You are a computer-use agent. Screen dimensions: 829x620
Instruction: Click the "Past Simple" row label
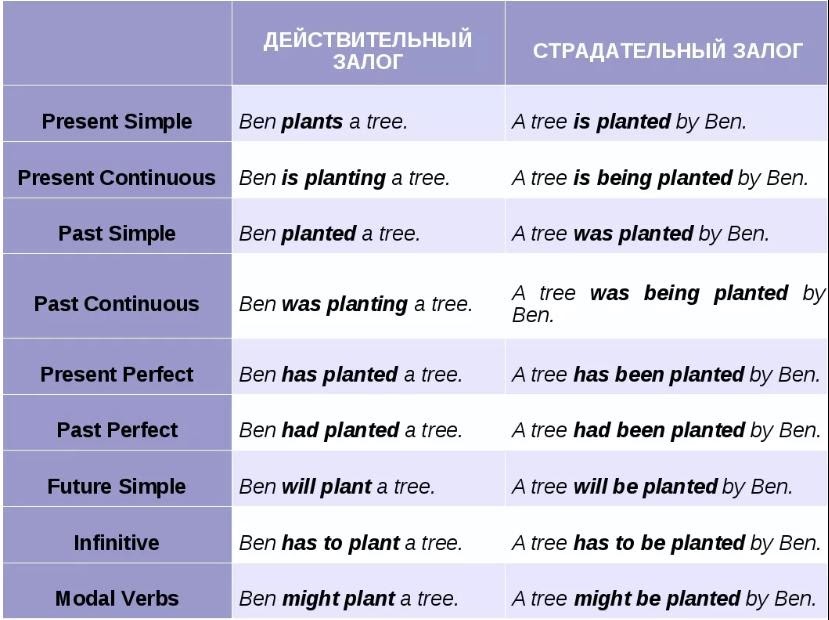click(117, 234)
